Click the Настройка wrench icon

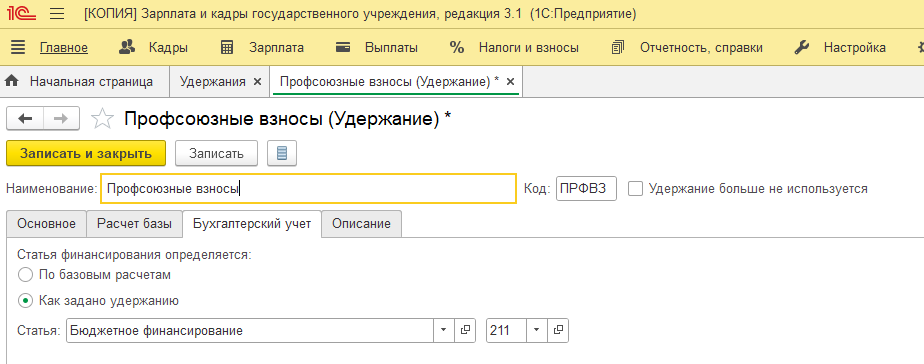click(x=801, y=48)
